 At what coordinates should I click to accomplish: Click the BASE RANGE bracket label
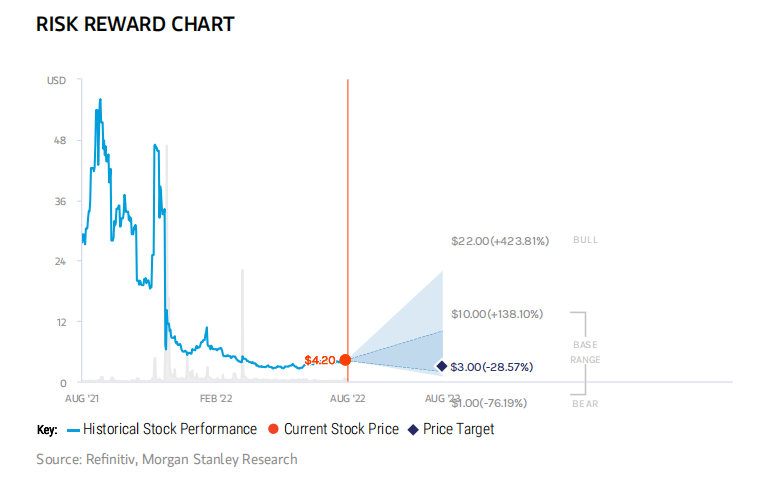[x=584, y=351]
